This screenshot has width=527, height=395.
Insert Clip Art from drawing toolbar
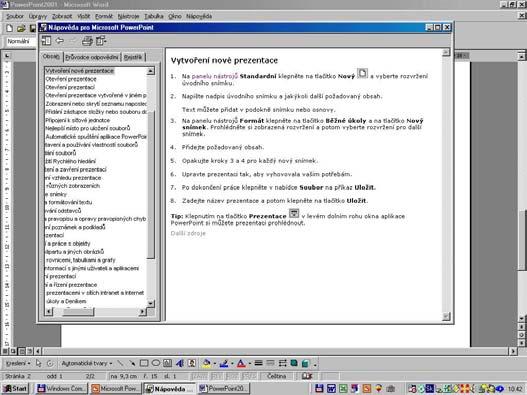(x=192, y=363)
